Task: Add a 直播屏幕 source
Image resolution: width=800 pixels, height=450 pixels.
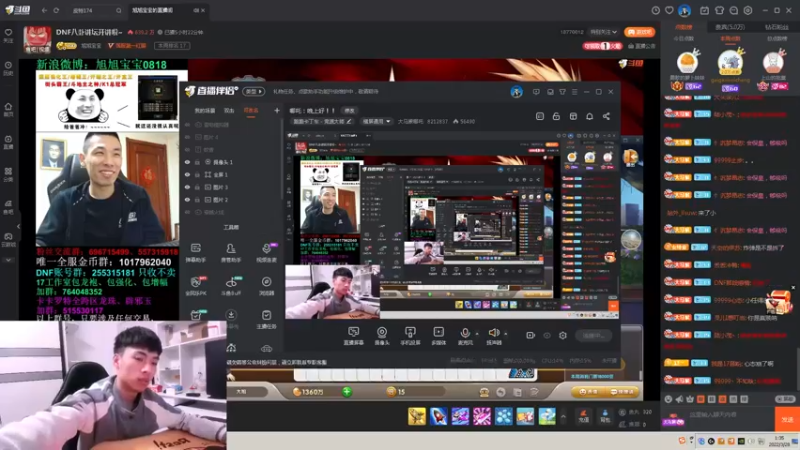Action: point(354,336)
